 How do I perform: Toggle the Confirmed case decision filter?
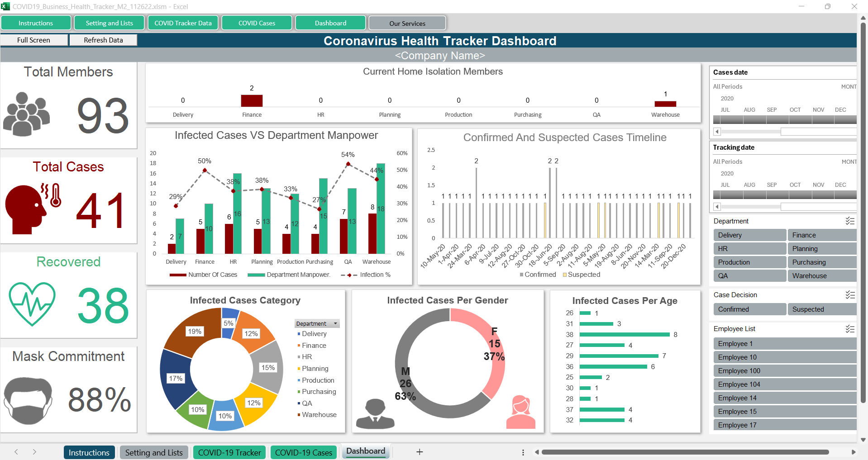pyautogui.click(x=749, y=309)
